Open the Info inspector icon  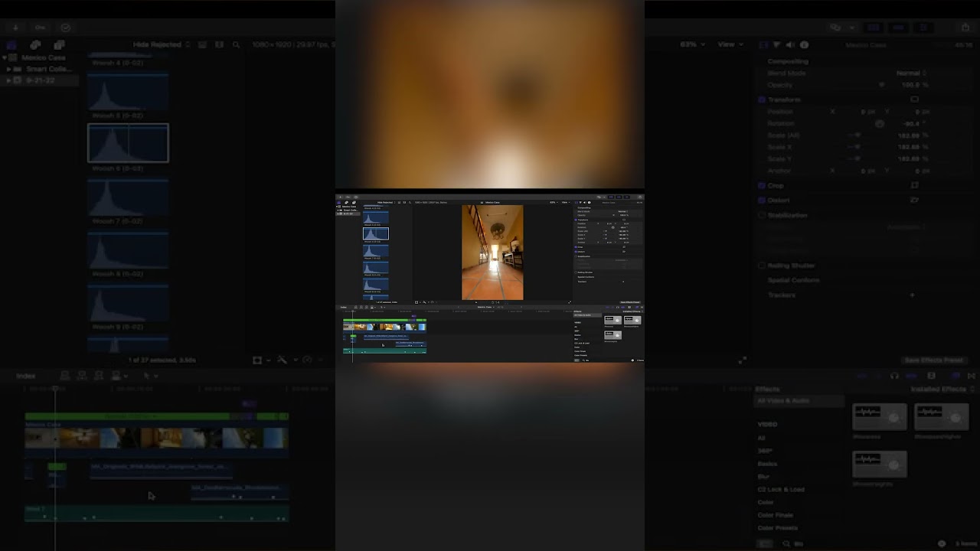(x=804, y=45)
